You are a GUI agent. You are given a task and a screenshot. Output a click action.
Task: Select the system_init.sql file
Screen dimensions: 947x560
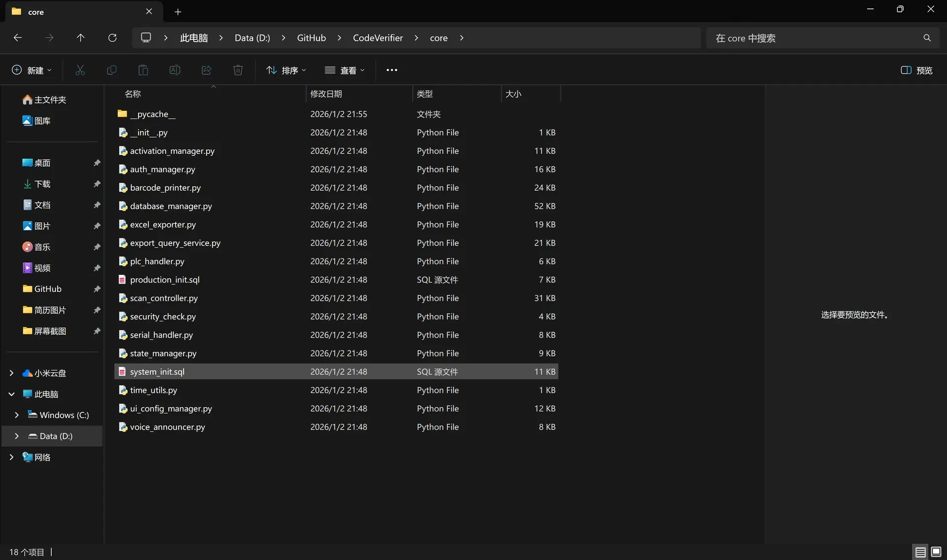[x=336, y=372]
